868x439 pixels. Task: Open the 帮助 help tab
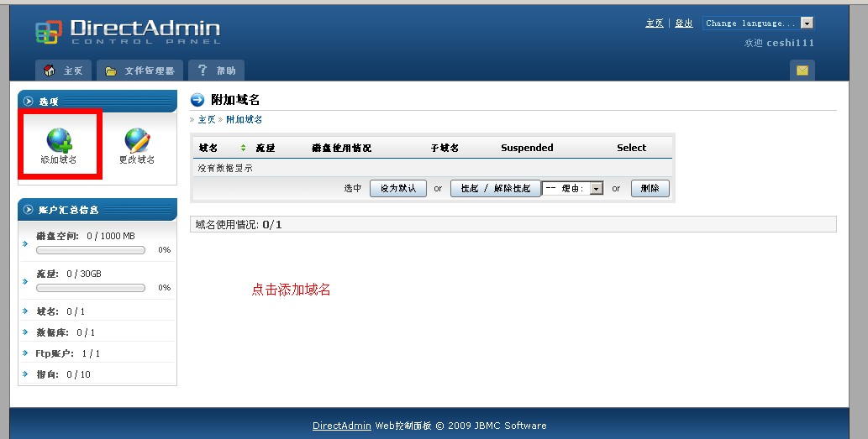click(x=217, y=71)
